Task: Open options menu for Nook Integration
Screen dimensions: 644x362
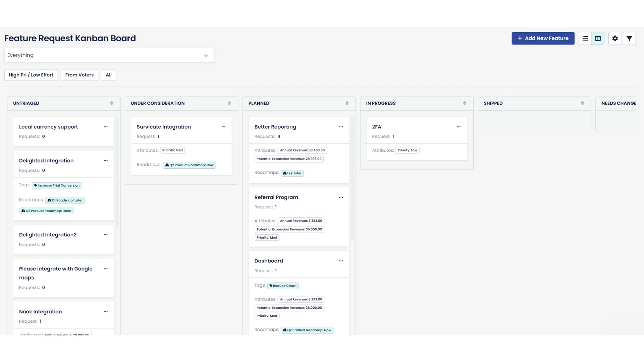Action: (x=106, y=312)
